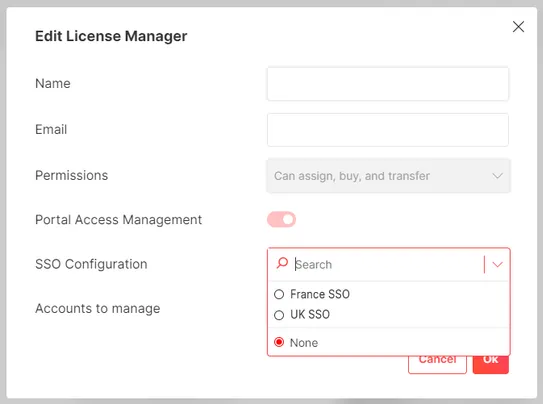Select the UK SSO radio option
The height and width of the screenshot is (404, 543).
point(279,315)
